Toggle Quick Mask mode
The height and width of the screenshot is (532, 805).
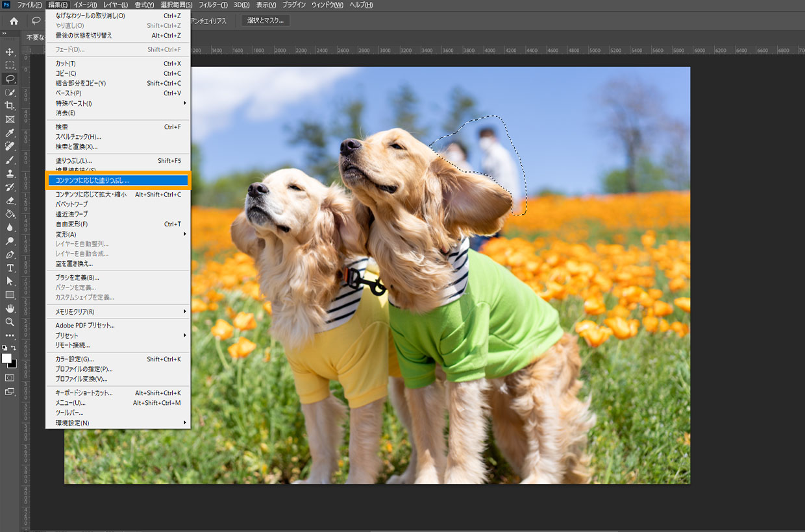coord(10,378)
